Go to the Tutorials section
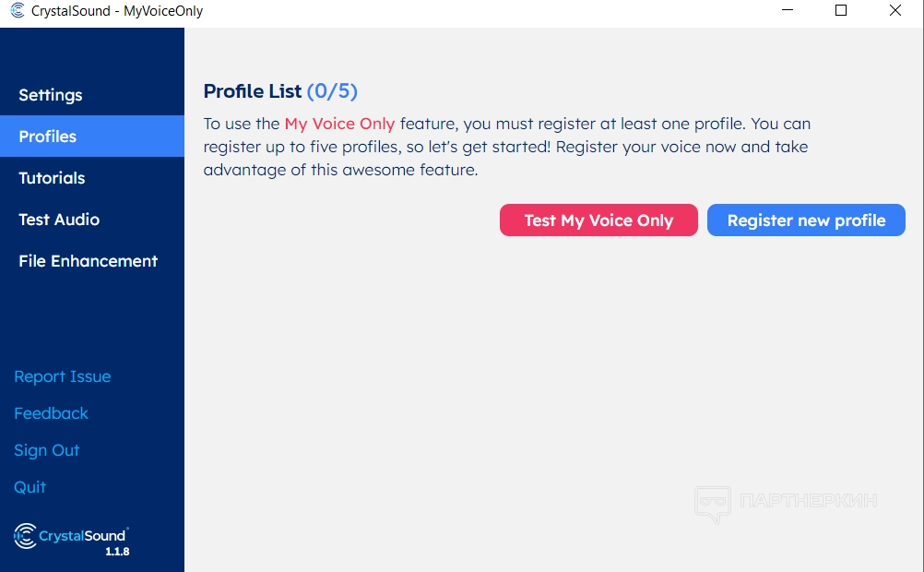924x572 pixels. click(52, 178)
